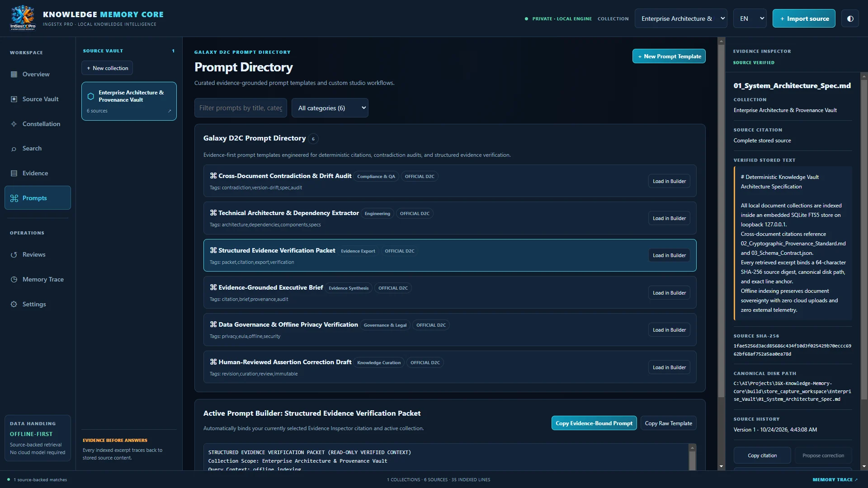Click the Compliance & QA category tag
Viewport: 868px width, 488px height.
pos(376,176)
